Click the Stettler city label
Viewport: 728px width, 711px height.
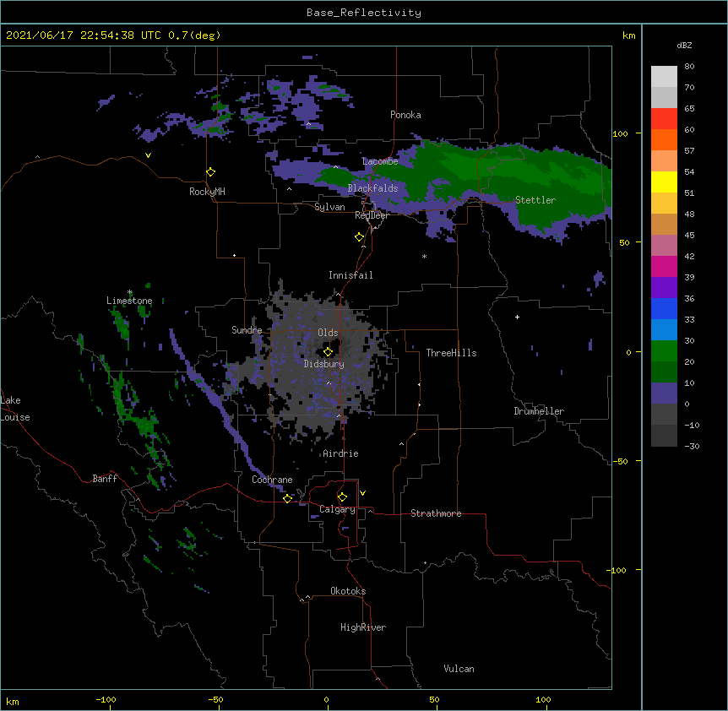coord(535,200)
